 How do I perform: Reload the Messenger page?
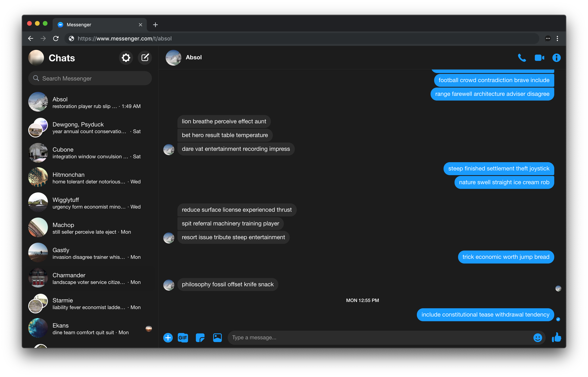point(56,38)
